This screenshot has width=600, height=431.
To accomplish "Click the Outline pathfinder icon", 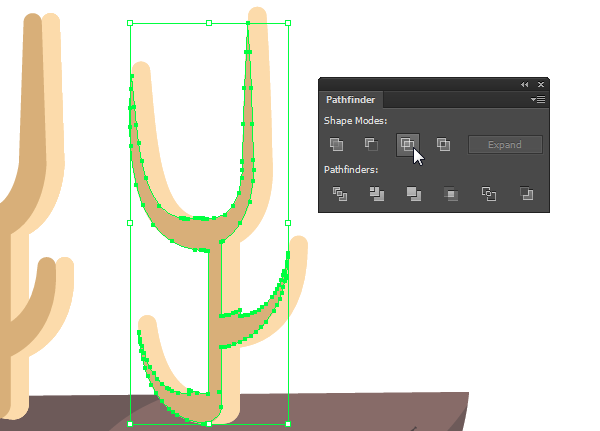I will coord(489,194).
